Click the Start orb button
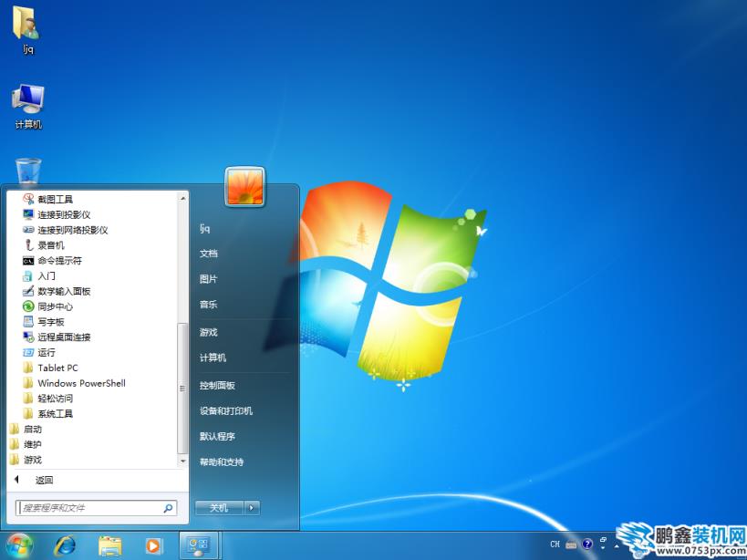Screen dimensions: 747x560 pos(19,545)
